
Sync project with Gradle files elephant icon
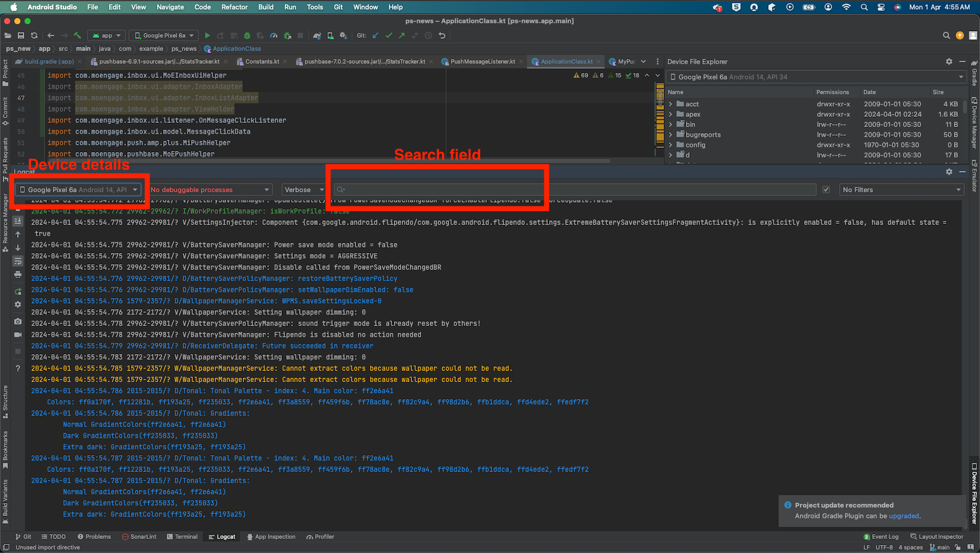tap(317, 35)
